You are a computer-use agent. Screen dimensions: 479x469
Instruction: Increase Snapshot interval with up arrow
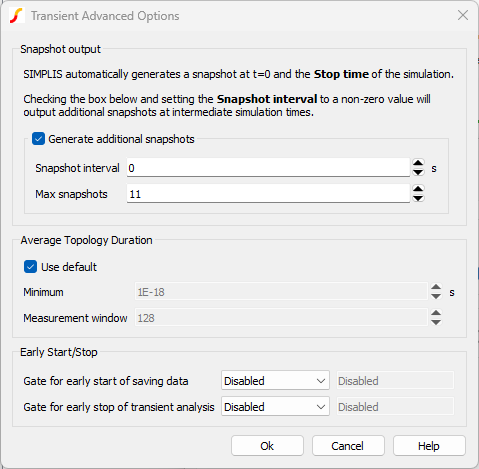[x=418, y=163]
